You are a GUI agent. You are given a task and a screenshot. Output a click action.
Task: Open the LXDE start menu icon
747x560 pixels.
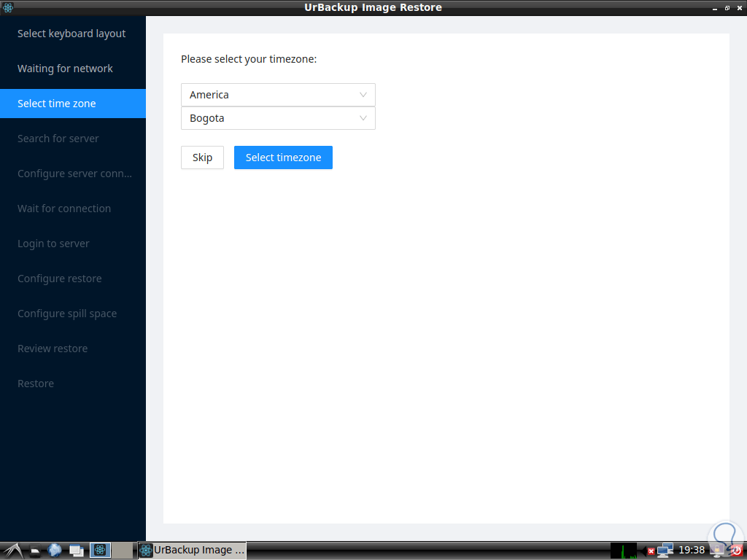pyautogui.click(x=13, y=551)
